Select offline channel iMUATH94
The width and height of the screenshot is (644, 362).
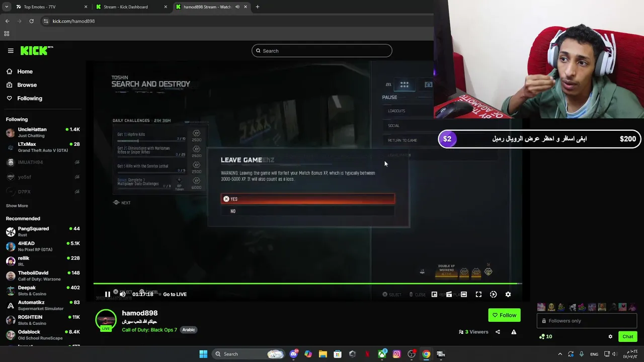point(43,162)
